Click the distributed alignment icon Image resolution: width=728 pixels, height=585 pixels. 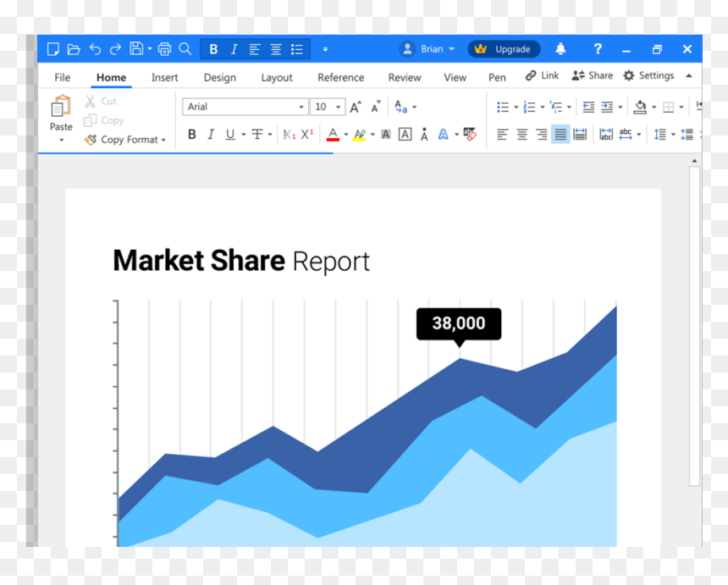(x=580, y=135)
